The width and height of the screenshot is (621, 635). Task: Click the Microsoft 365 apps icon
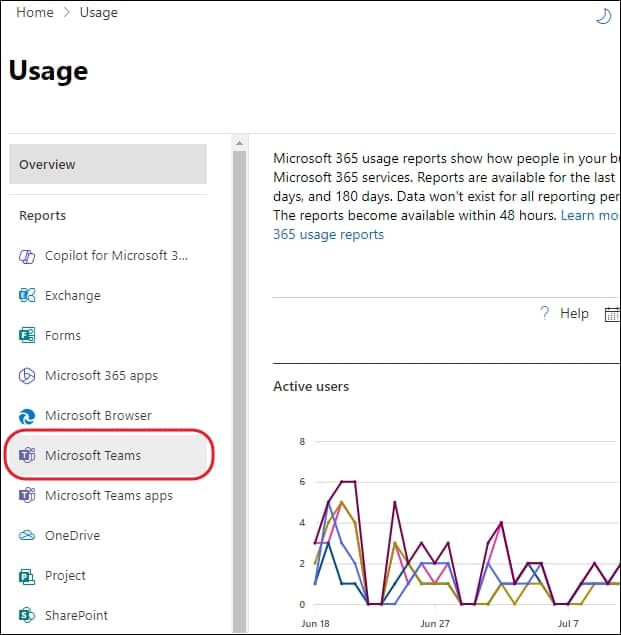click(27, 375)
